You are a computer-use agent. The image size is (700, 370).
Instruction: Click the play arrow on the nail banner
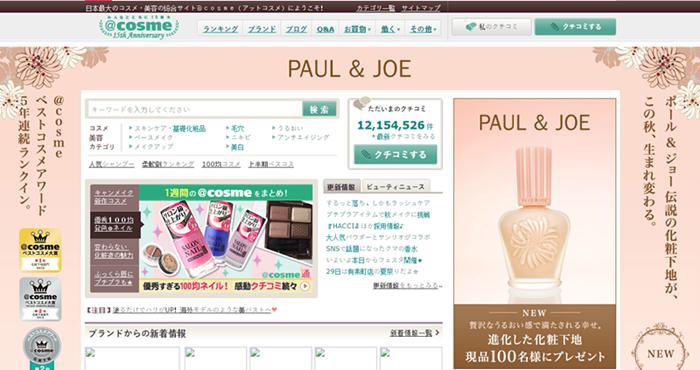point(305,286)
